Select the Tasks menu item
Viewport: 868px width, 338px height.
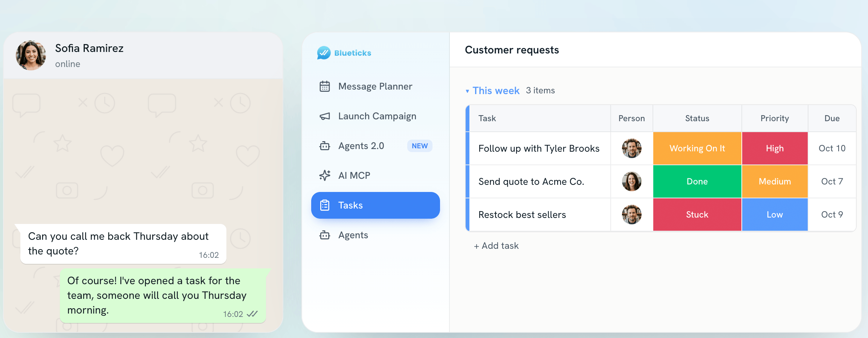[x=376, y=205]
